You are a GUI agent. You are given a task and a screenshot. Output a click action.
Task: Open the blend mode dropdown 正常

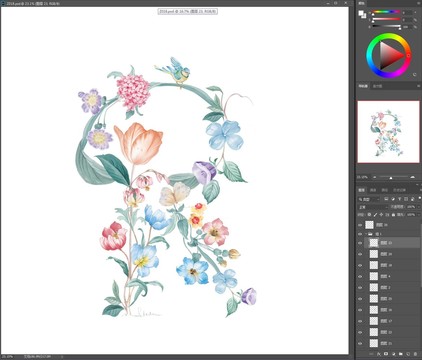(x=373, y=207)
